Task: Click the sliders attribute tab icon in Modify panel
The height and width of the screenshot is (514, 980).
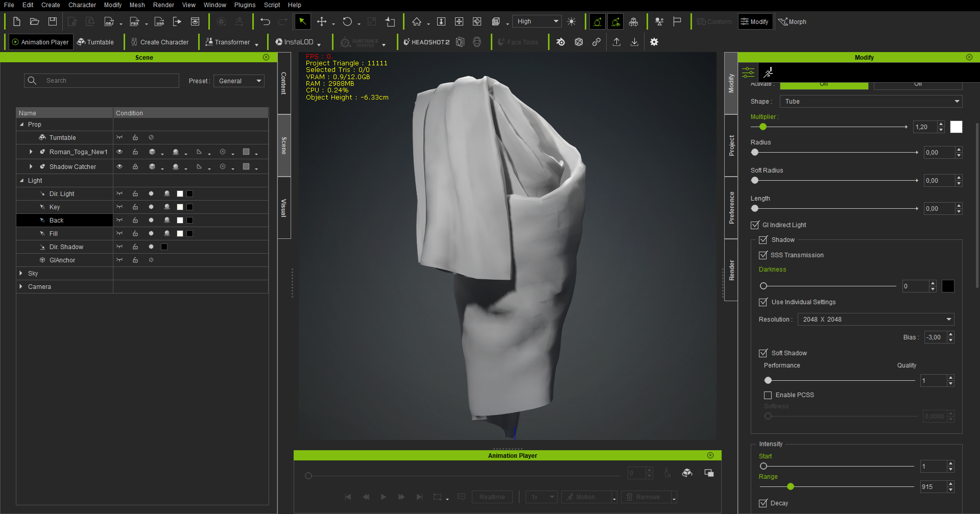Action: (748, 72)
